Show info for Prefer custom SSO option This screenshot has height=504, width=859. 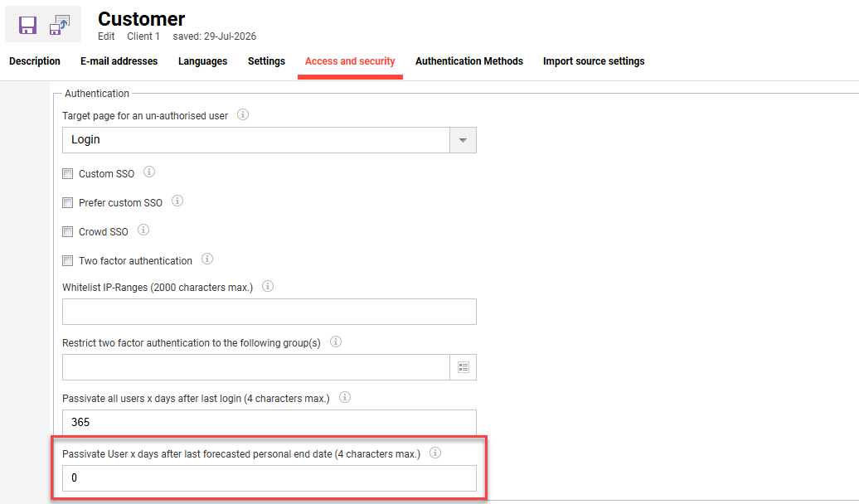(x=177, y=201)
